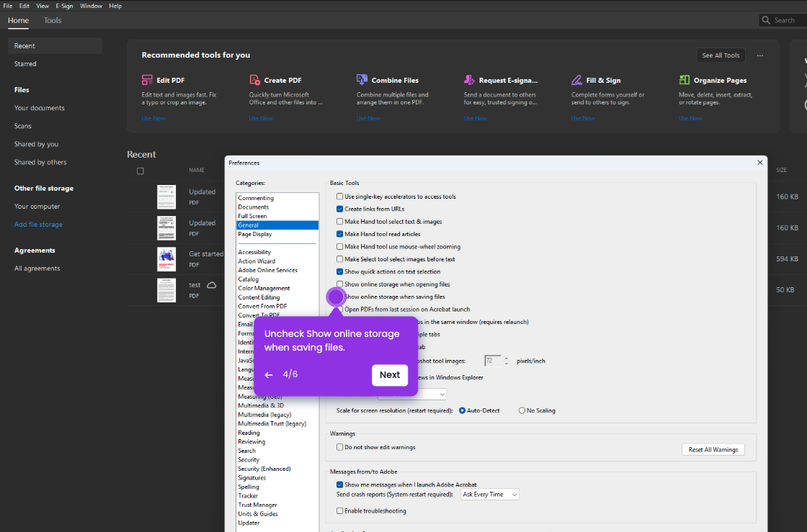
Task: Open the View menu
Action: (x=43, y=6)
